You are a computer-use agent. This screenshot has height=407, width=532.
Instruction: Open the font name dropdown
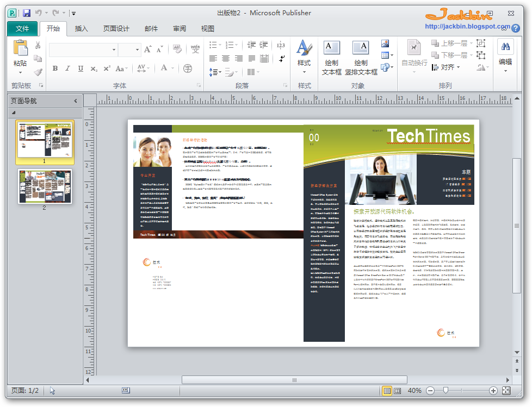(x=114, y=50)
